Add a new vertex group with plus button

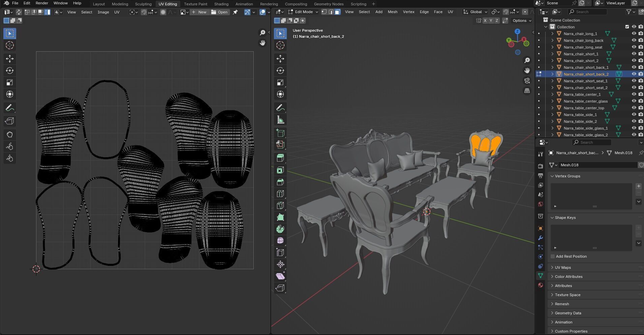point(639,186)
